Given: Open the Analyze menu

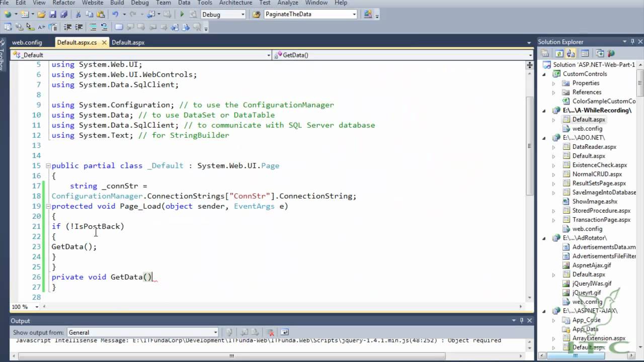Looking at the screenshot, I should [288, 3].
